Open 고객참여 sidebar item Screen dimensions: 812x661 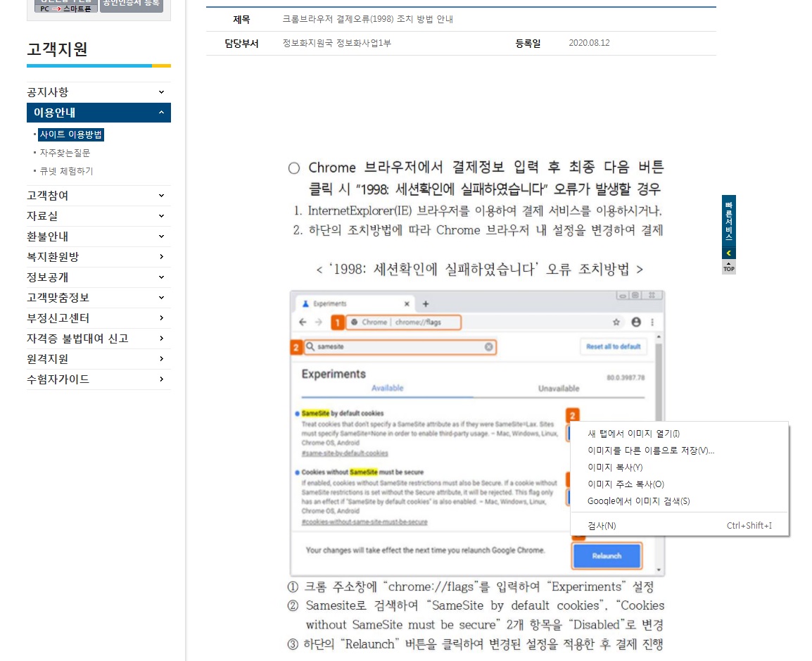click(x=48, y=196)
